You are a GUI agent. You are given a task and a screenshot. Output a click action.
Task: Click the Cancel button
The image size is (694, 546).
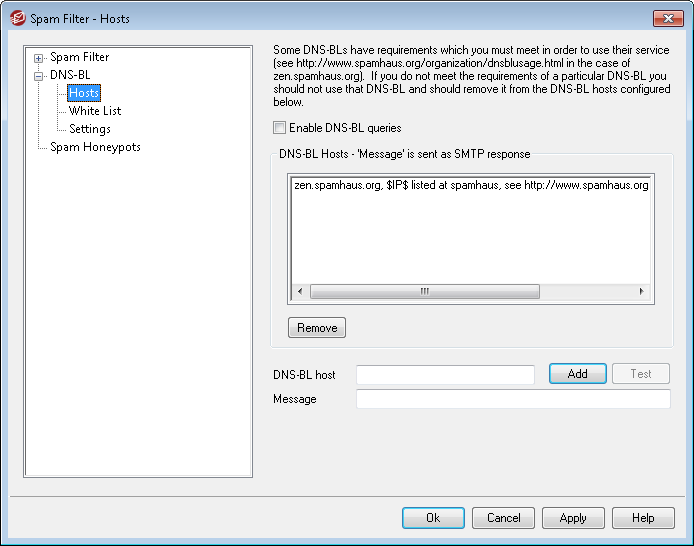(503, 518)
